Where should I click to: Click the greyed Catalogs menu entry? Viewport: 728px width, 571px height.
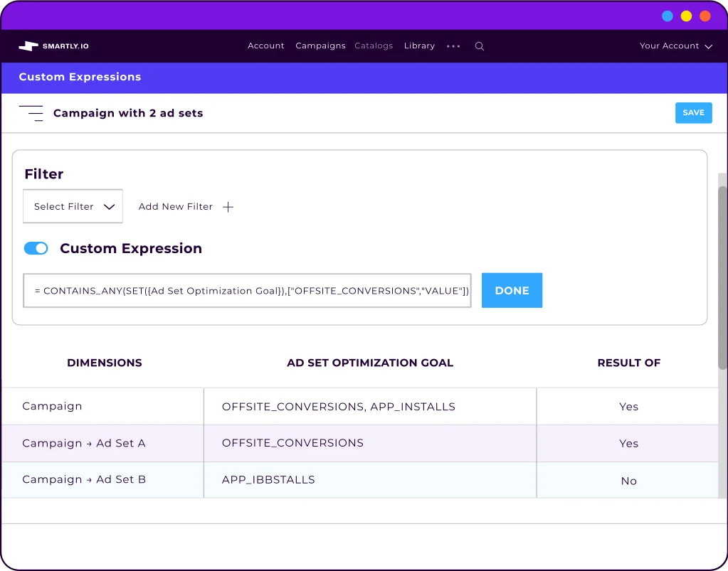pyautogui.click(x=374, y=46)
